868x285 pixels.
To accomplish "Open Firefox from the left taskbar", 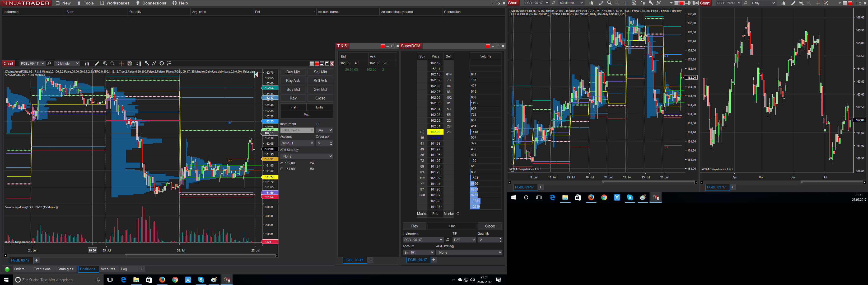I will (x=162, y=280).
